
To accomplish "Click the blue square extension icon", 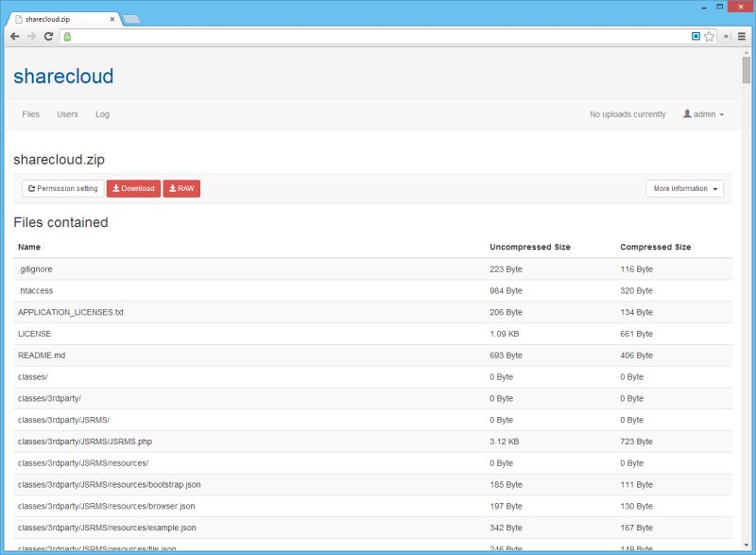I will pos(696,36).
